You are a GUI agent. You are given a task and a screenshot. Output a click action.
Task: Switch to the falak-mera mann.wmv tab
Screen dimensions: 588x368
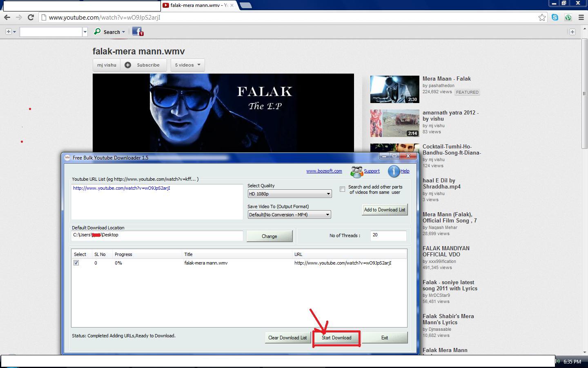pos(199,5)
